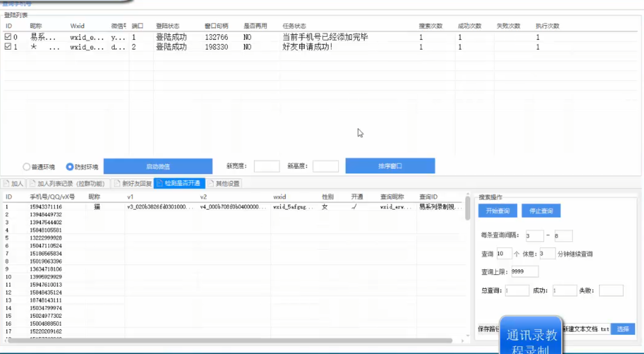Select the 防封环境 radio button
This screenshot has height=354, width=644.
(x=69, y=167)
